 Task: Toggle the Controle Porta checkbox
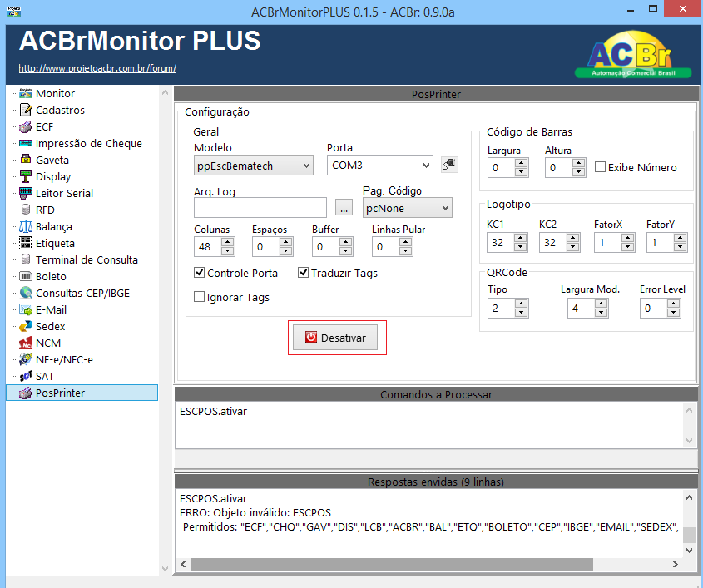pos(199,273)
